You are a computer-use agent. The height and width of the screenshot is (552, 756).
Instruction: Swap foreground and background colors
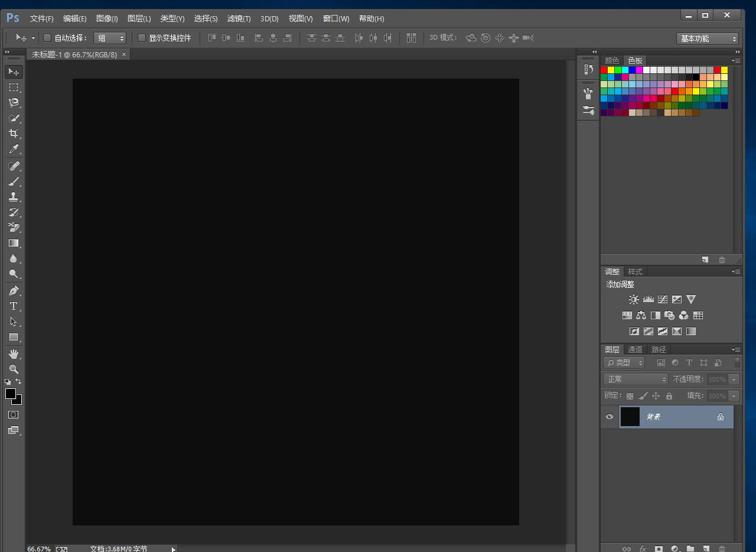click(x=19, y=382)
